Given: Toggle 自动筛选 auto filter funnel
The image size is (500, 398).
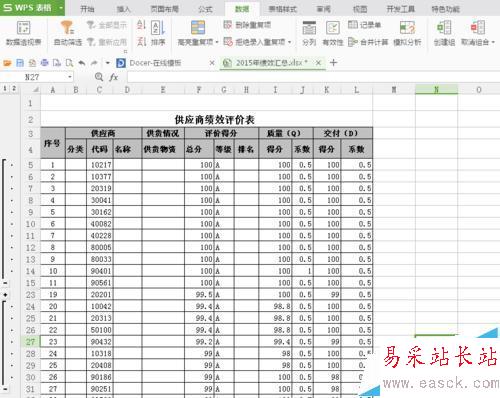Looking at the screenshot, I should coord(68,33).
